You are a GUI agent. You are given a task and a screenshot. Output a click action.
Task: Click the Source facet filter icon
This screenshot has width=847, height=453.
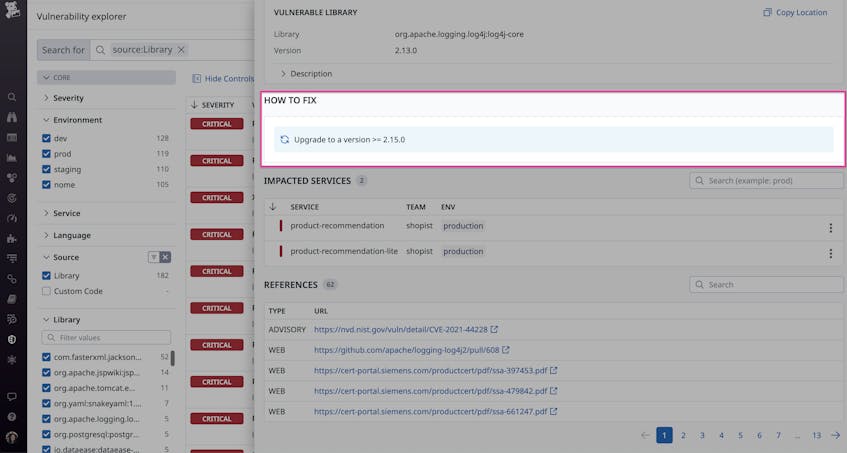(154, 257)
